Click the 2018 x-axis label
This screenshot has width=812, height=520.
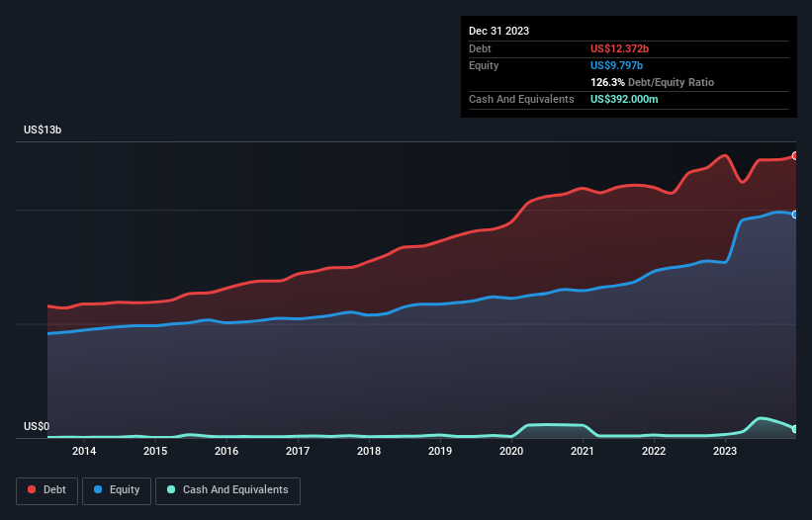pos(369,451)
